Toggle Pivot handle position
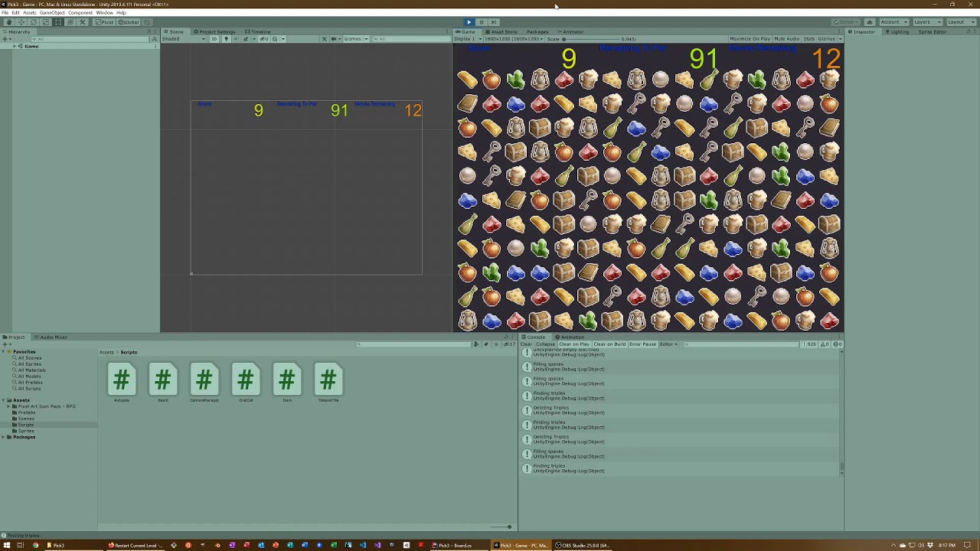Viewport: 980px width, 551px height. (105, 22)
